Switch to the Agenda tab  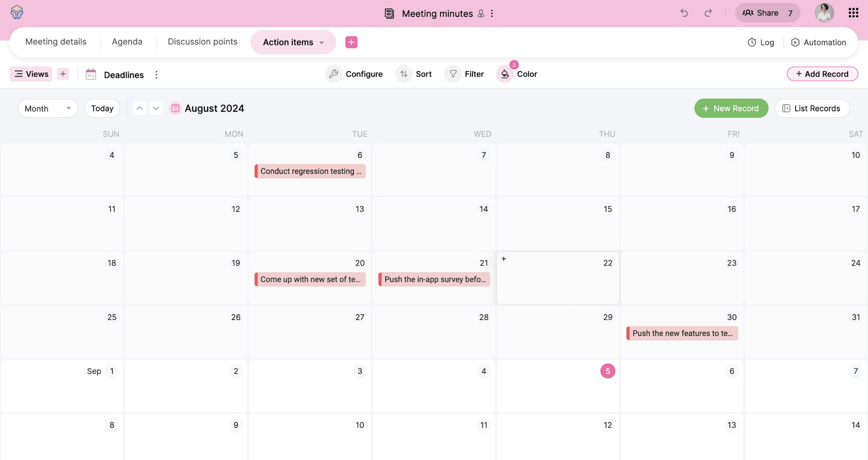coord(127,42)
